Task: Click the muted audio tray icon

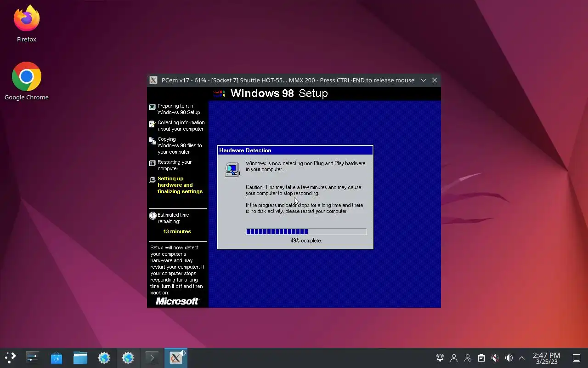Action: (495, 358)
